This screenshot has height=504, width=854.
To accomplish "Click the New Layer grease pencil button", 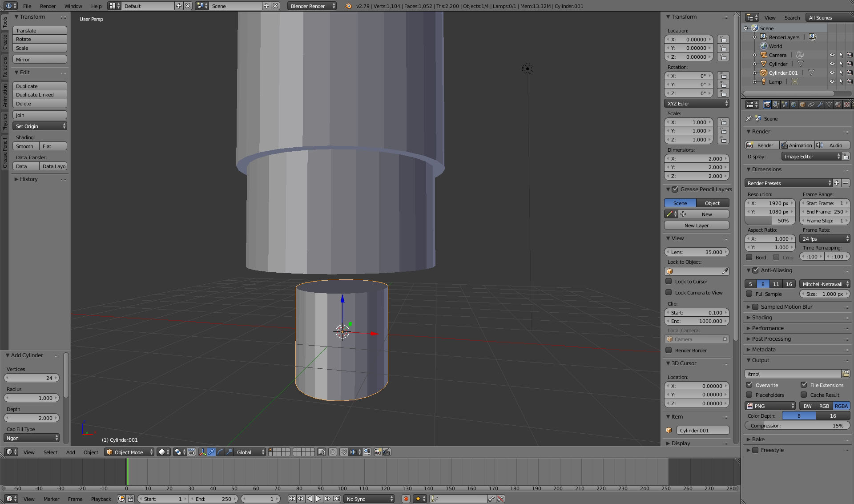I will coord(697,226).
